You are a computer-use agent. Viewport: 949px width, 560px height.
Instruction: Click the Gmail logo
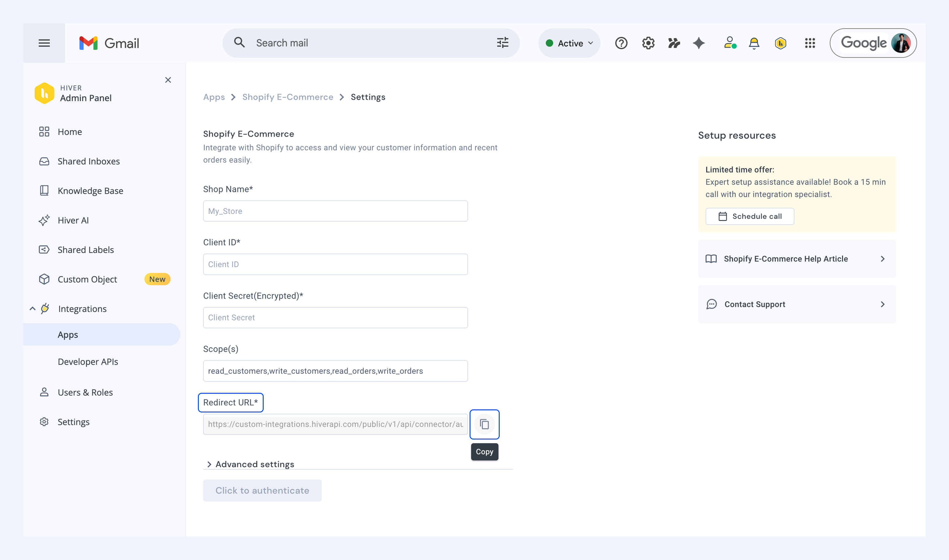coord(109,43)
